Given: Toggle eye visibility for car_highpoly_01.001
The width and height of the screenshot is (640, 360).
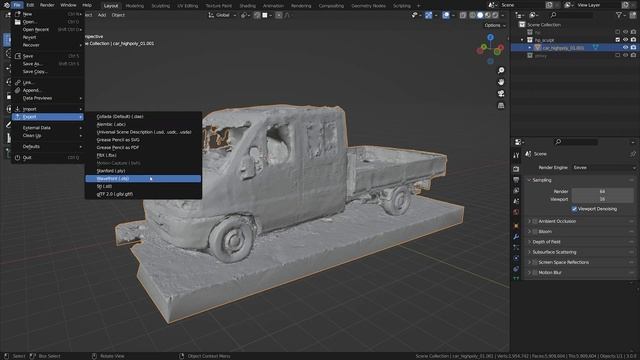Looking at the screenshot, I should tap(625, 48).
